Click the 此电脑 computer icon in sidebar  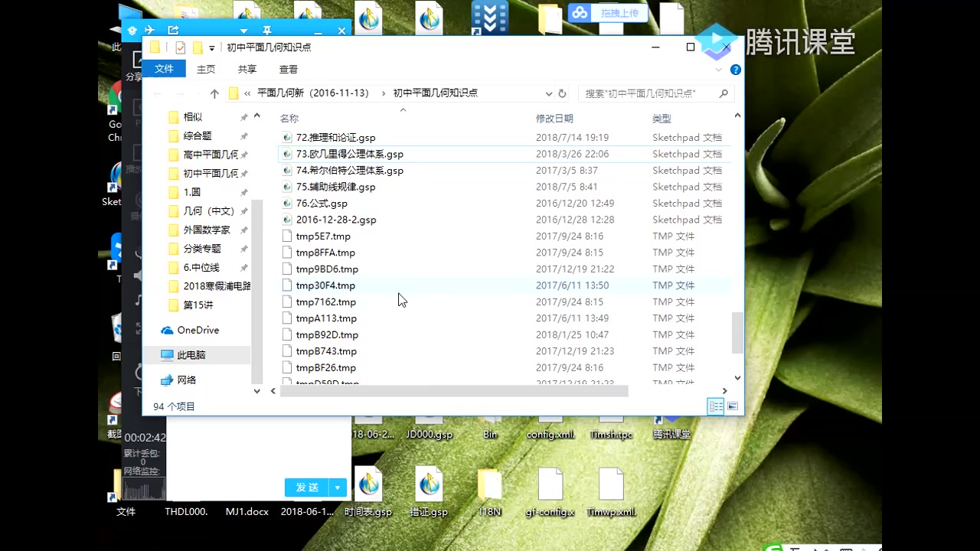pos(167,355)
